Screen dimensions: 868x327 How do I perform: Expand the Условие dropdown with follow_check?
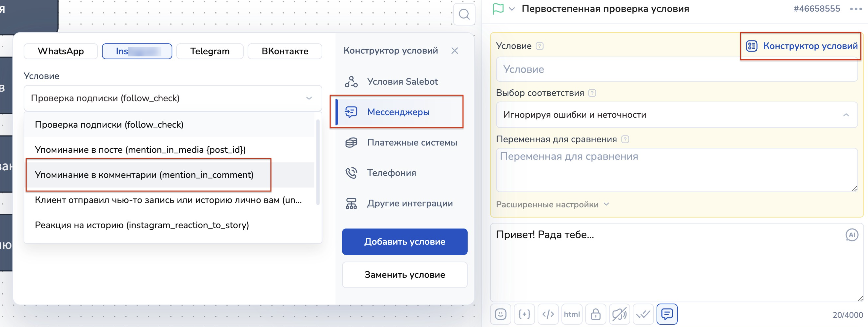tap(172, 98)
